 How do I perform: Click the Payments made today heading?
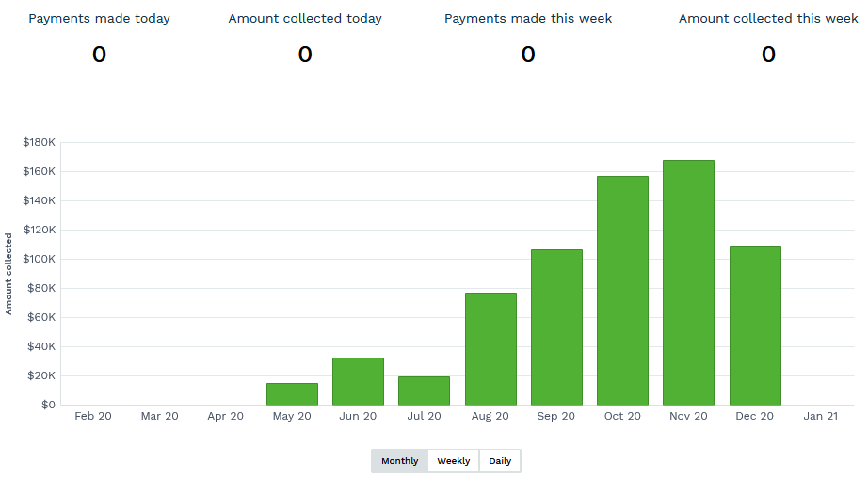tap(99, 19)
